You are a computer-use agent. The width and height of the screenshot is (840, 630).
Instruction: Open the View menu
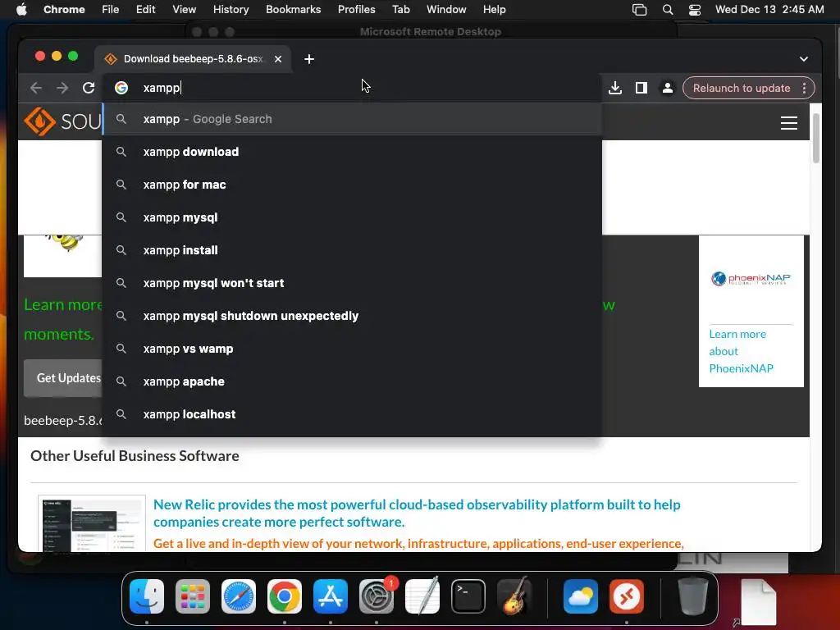pos(184,10)
